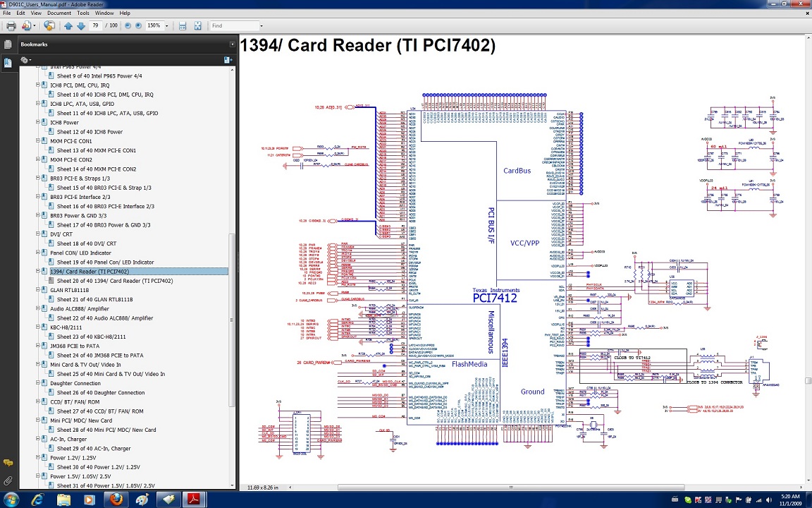Select bookmark Sheet 24 of 40 JM368 PCIE to PATA
The image size is (812, 508).
(100, 356)
